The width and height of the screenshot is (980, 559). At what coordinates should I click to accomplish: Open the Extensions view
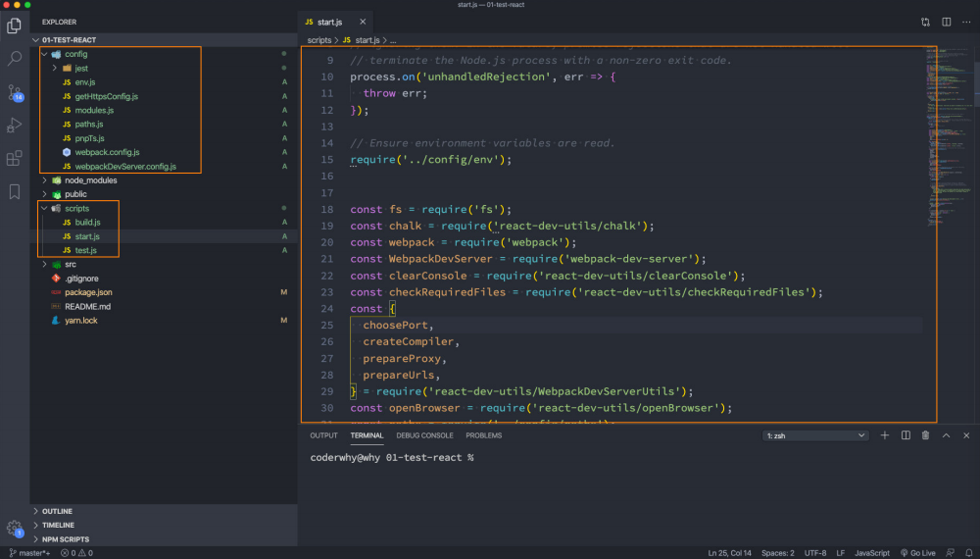pos(15,158)
